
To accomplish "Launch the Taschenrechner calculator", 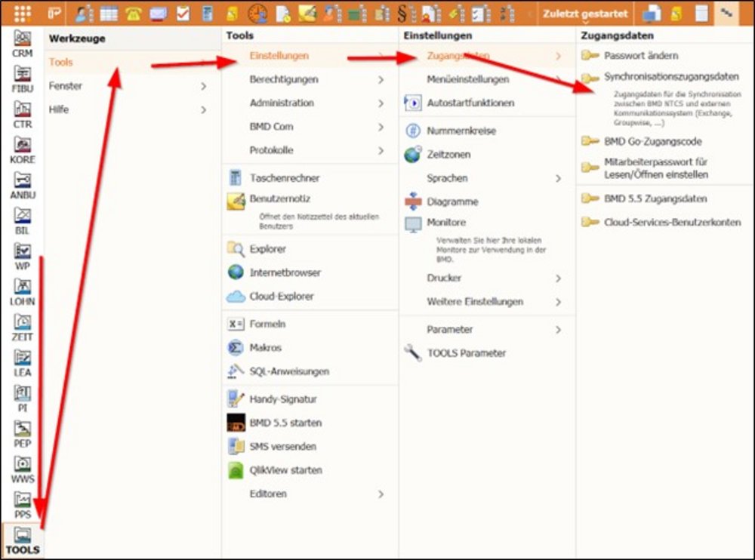I will pos(284,178).
